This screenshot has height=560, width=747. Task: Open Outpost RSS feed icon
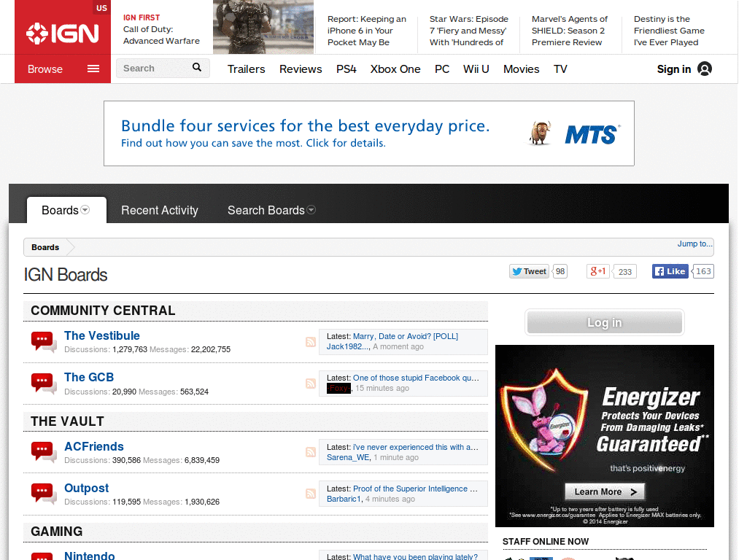311,494
